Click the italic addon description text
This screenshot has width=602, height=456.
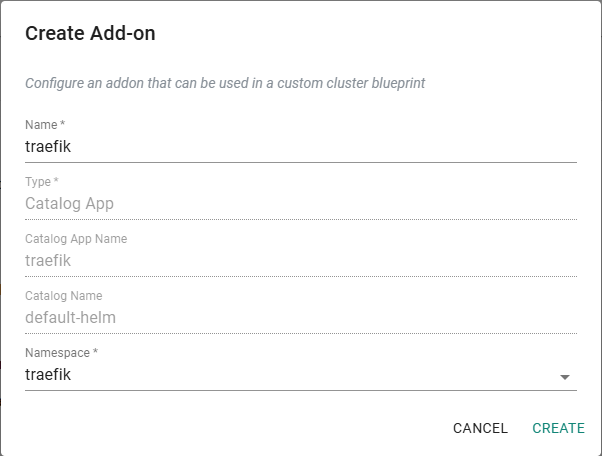pos(225,83)
